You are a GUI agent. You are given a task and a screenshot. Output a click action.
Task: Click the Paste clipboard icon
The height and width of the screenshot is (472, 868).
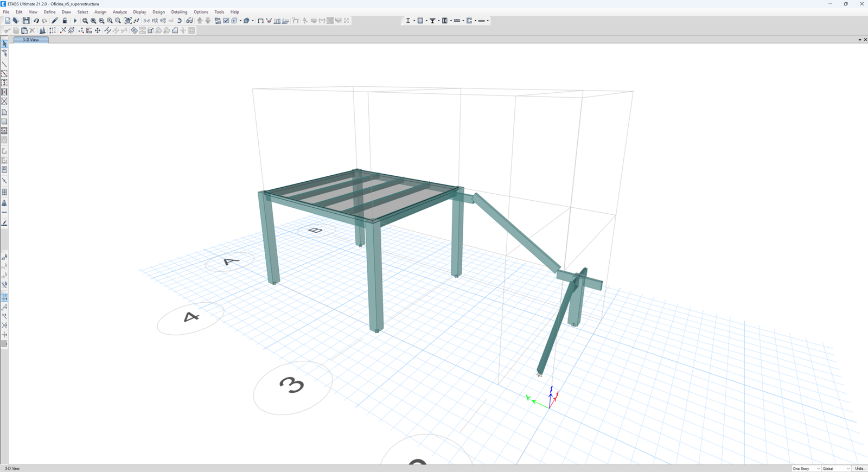tap(24, 30)
